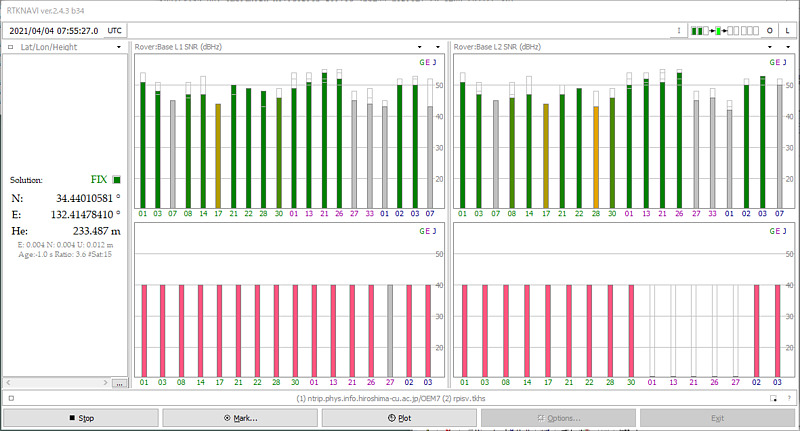800x431 pixels.
Task: Click the green solution status square next to FIX
Action: pyautogui.click(x=117, y=180)
